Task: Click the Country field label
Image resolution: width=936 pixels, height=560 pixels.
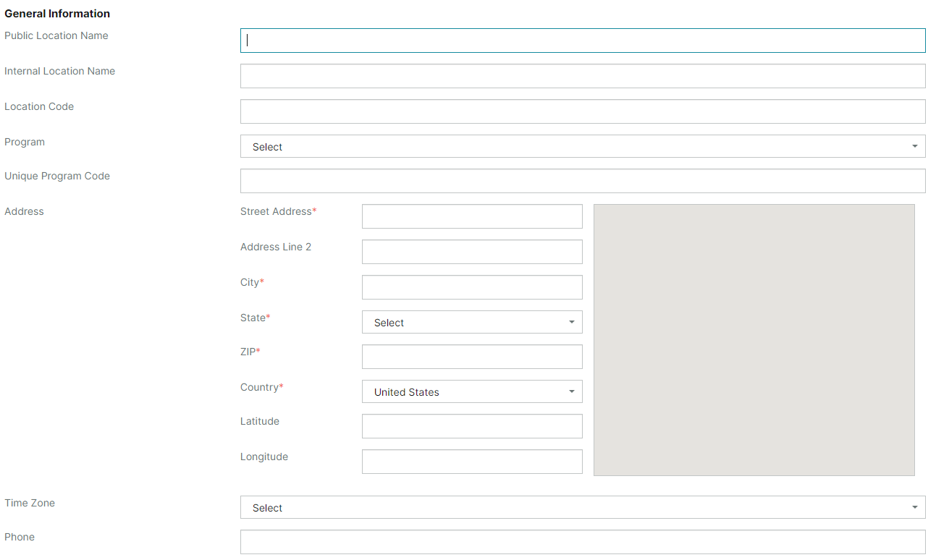Action: click(x=262, y=387)
